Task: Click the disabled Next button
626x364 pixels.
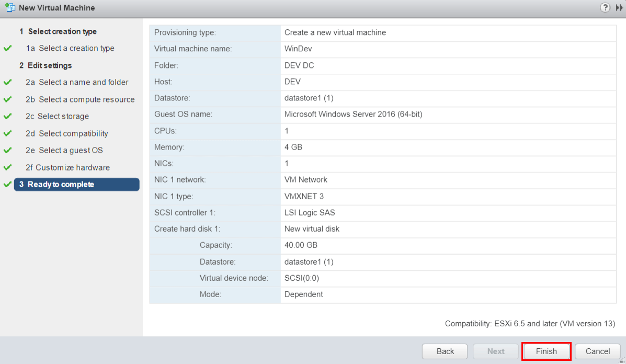Action: pyautogui.click(x=495, y=351)
